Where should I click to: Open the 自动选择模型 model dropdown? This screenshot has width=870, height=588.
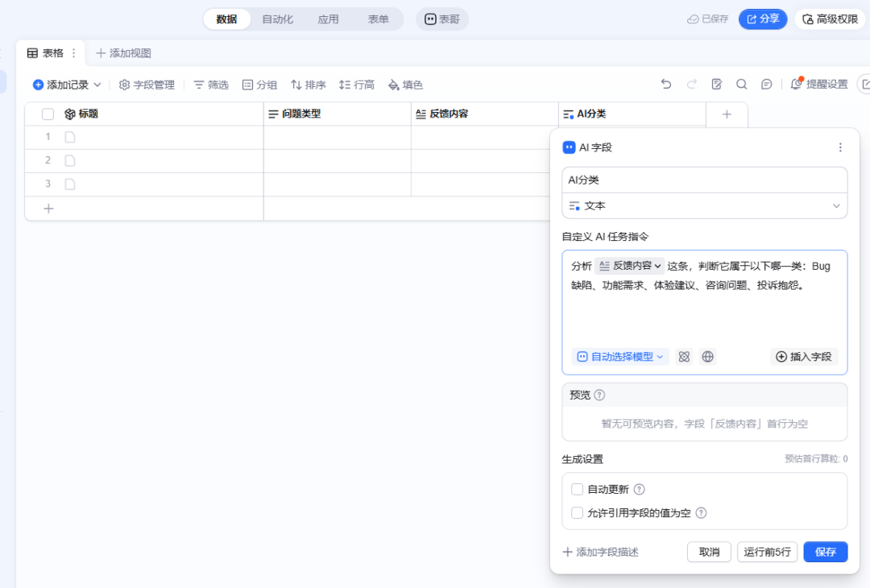[x=619, y=357]
